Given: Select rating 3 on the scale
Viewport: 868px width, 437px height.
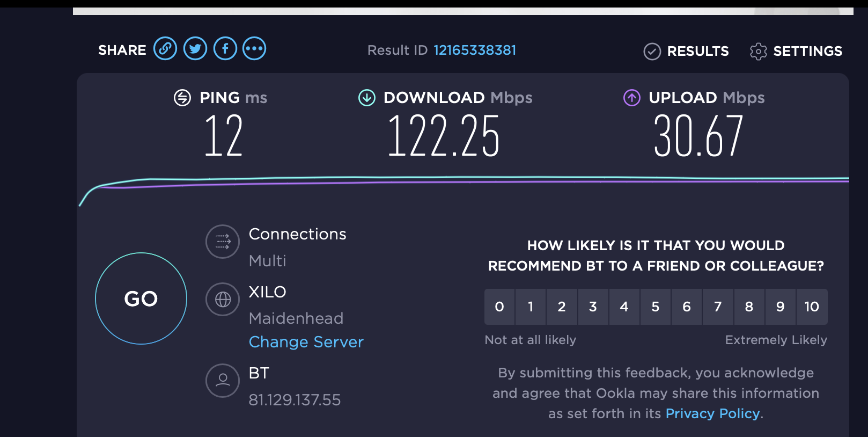Looking at the screenshot, I should click(x=593, y=307).
